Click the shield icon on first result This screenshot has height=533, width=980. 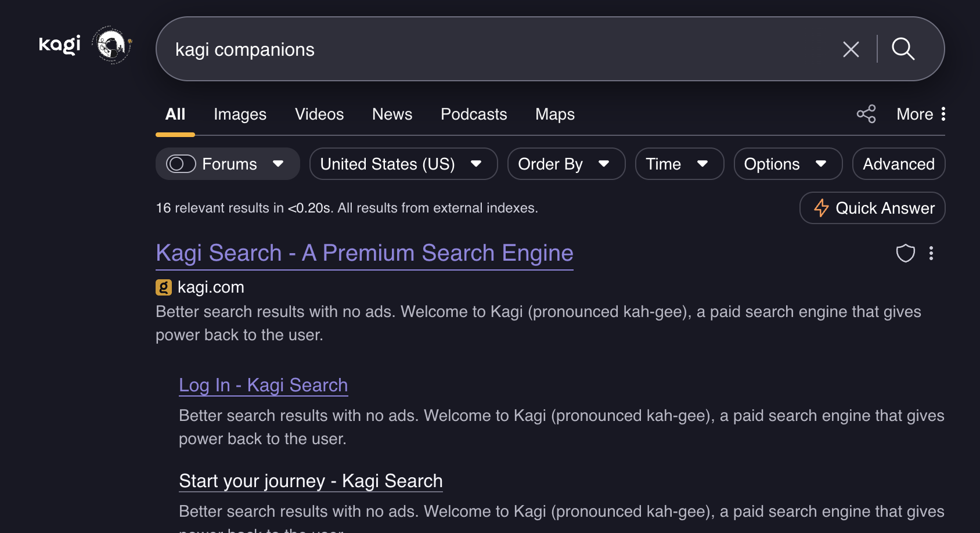tap(905, 253)
